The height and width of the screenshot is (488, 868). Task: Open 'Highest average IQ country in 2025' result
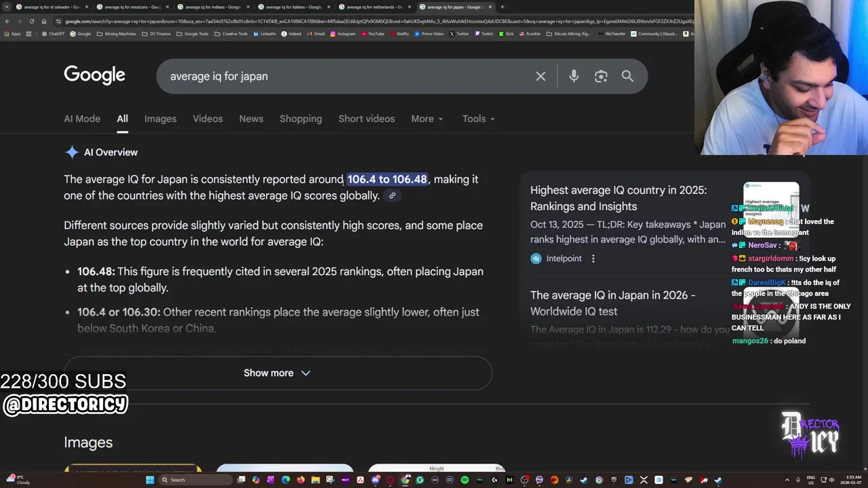point(618,198)
